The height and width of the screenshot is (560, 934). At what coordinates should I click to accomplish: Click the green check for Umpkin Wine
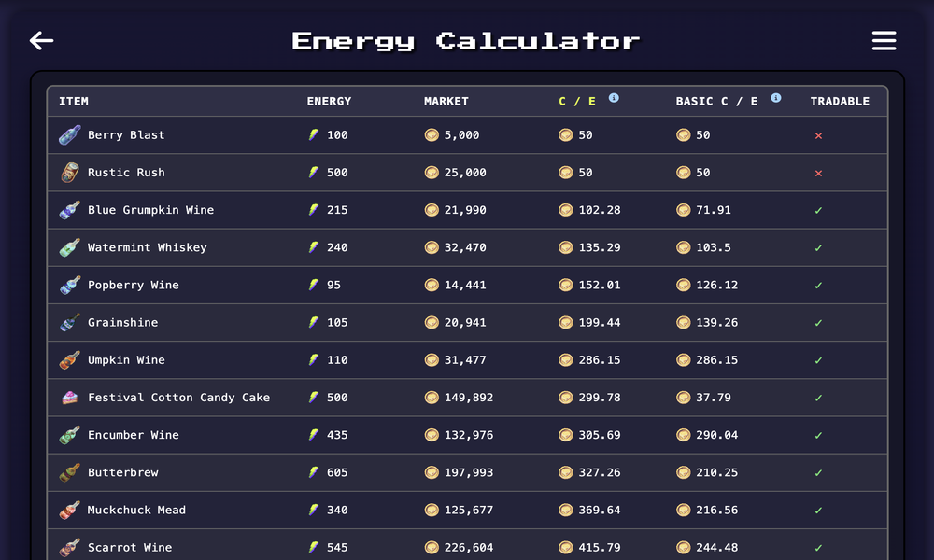point(818,360)
